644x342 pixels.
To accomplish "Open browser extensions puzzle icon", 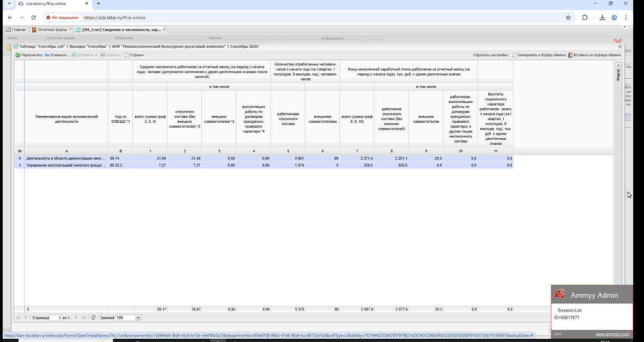I will click(x=585, y=17).
